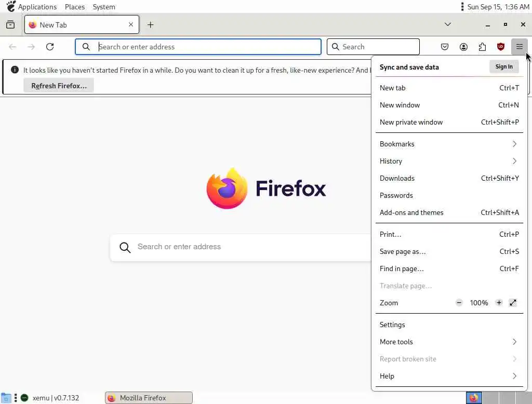Open a new tab with plus button

[x=150, y=25]
